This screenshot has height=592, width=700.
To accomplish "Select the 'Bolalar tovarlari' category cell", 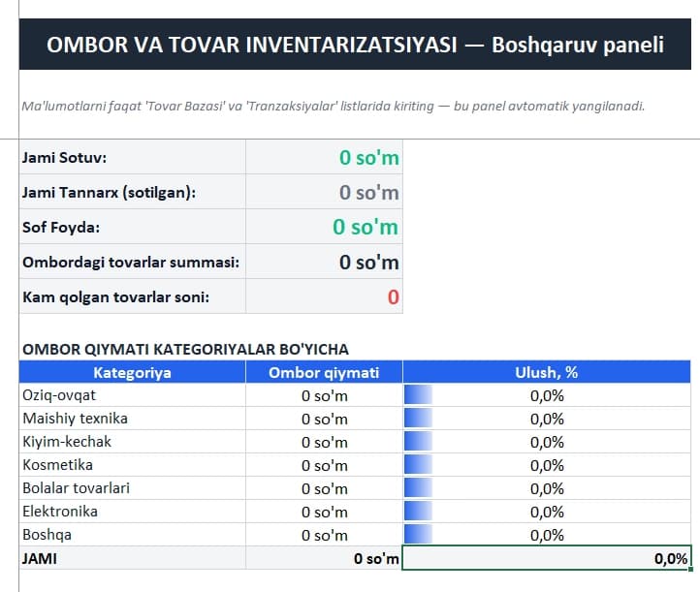I will point(133,488).
